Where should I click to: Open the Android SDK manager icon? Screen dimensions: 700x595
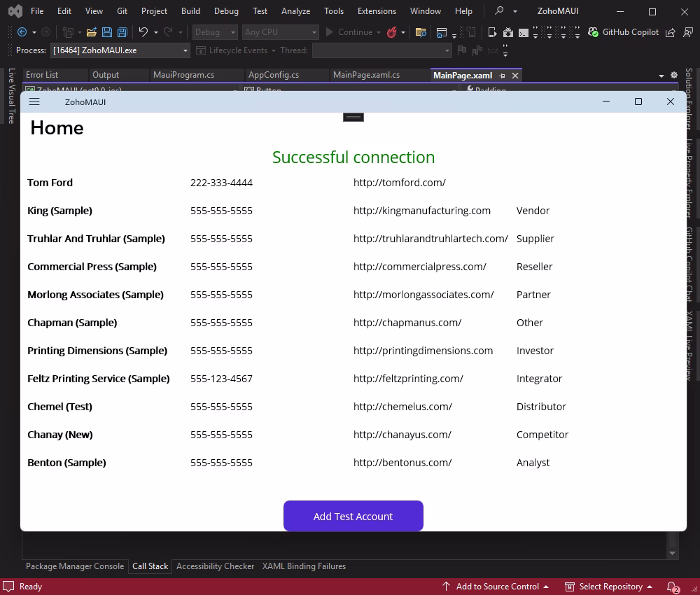pos(508,32)
